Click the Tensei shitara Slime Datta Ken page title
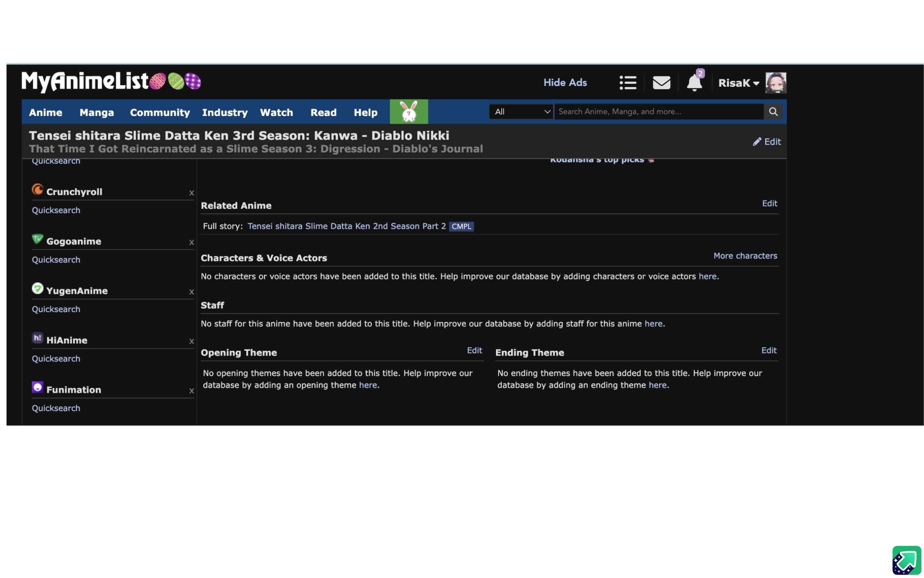Screen dimensions: 924x578 click(x=239, y=136)
